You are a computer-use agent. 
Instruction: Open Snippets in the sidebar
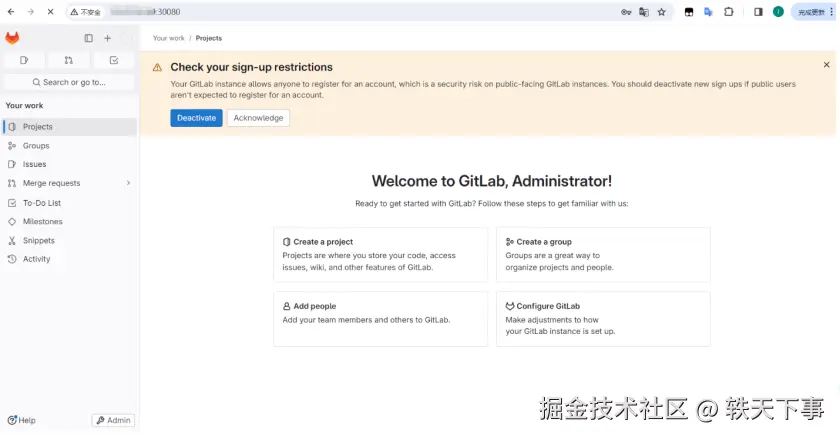70,240
